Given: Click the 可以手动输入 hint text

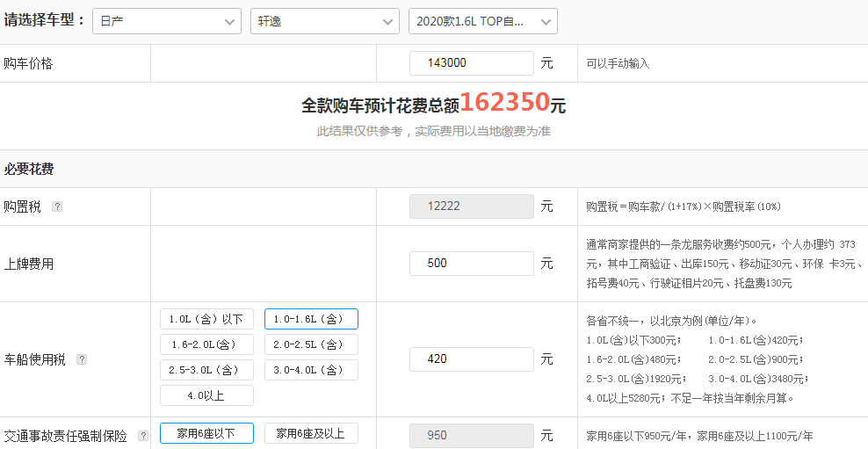Looking at the screenshot, I should 618,63.
